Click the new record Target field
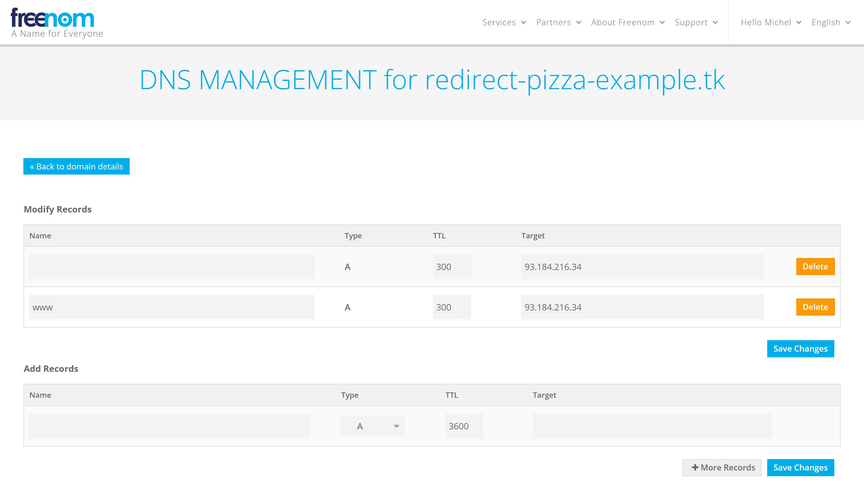Image resolution: width=864 pixels, height=504 pixels. coord(652,426)
